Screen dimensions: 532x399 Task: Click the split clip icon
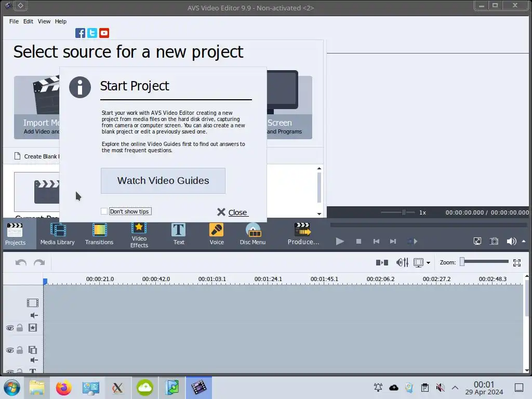[x=382, y=262]
